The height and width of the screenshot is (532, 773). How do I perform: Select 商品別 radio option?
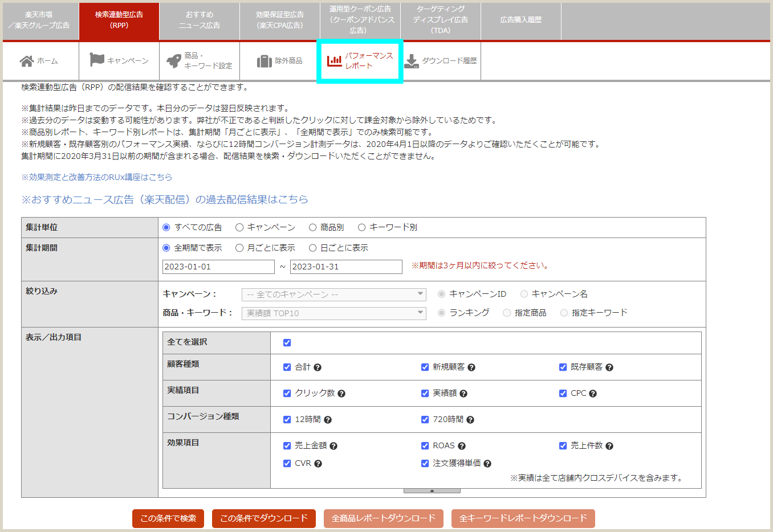tap(312, 227)
